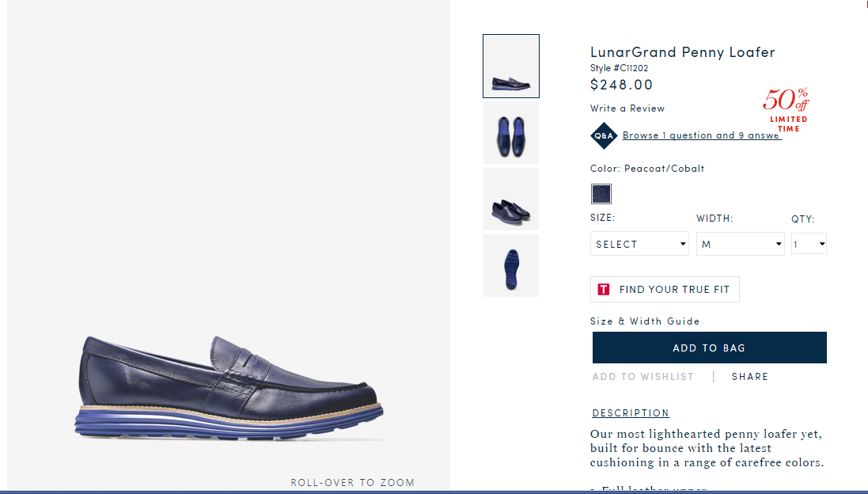Open the Size & Width Guide link
868x494 pixels.
[645, 321]
